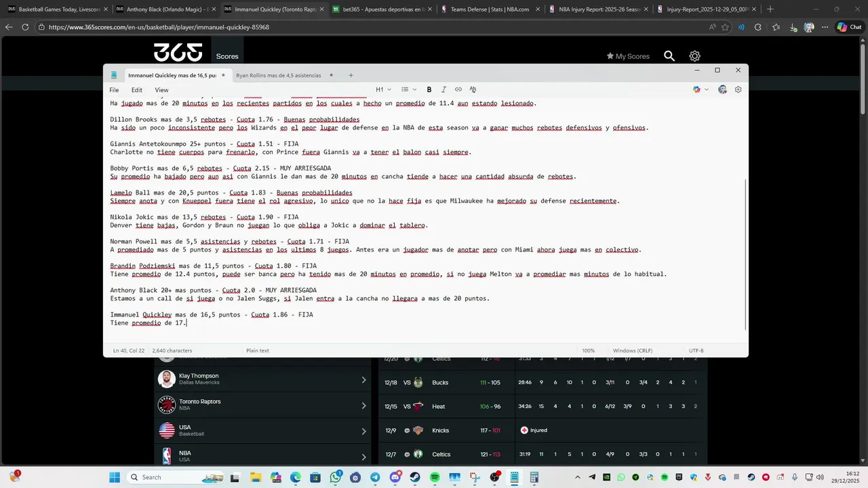Open Calculator from the taskbar
The height and width of the screenshot is (488, 868).
click(534, 477)
